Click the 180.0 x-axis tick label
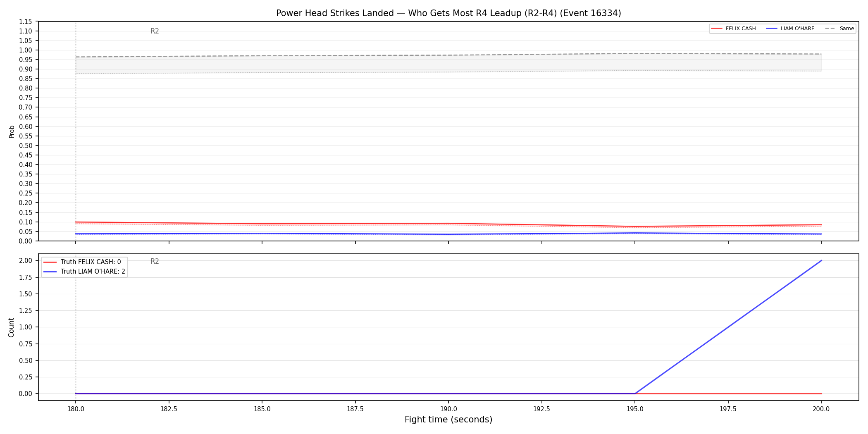The height and width of the screenshot is (434, 868). (76, 409)
